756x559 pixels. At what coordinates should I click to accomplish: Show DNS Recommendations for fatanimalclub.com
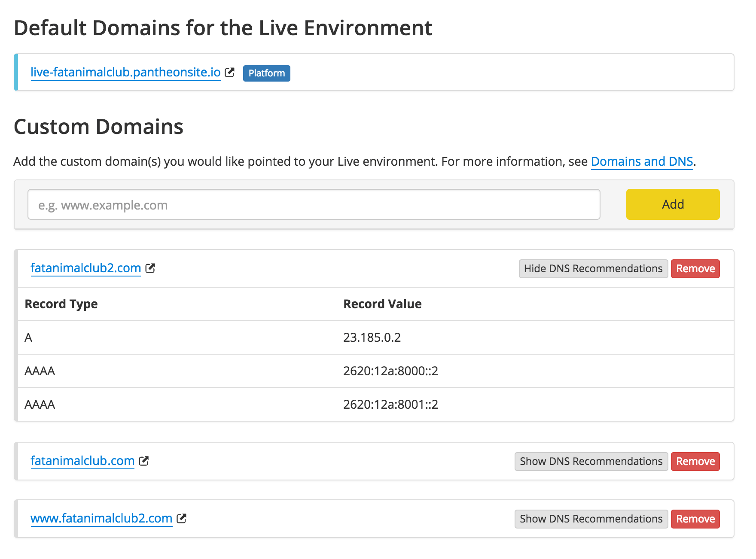pyautogui.click(x=591, y=462)
